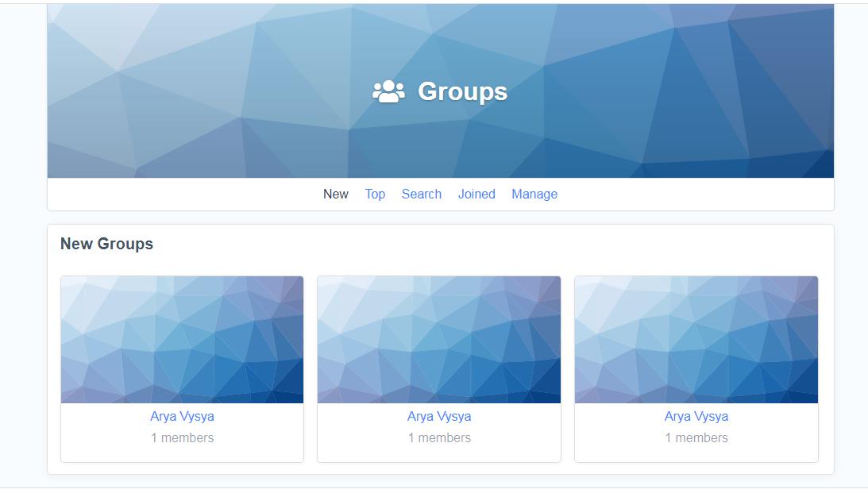Go to the Manage tab
The width and height of the screenshot is (868, 493).
(534, 194)
